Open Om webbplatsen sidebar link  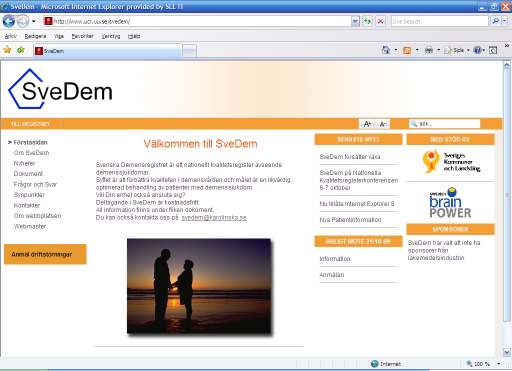pos(37,216)
